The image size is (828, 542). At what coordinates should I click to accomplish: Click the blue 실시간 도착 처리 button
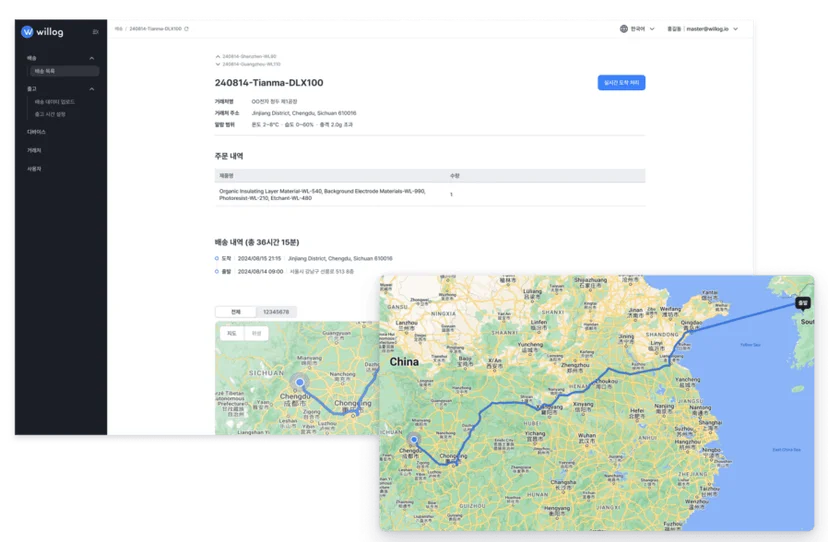[622, 83]
